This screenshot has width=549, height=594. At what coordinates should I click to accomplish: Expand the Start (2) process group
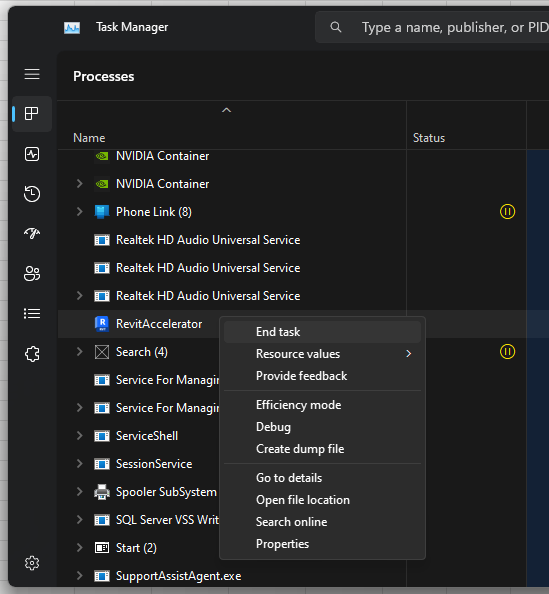tap(80, 548)
